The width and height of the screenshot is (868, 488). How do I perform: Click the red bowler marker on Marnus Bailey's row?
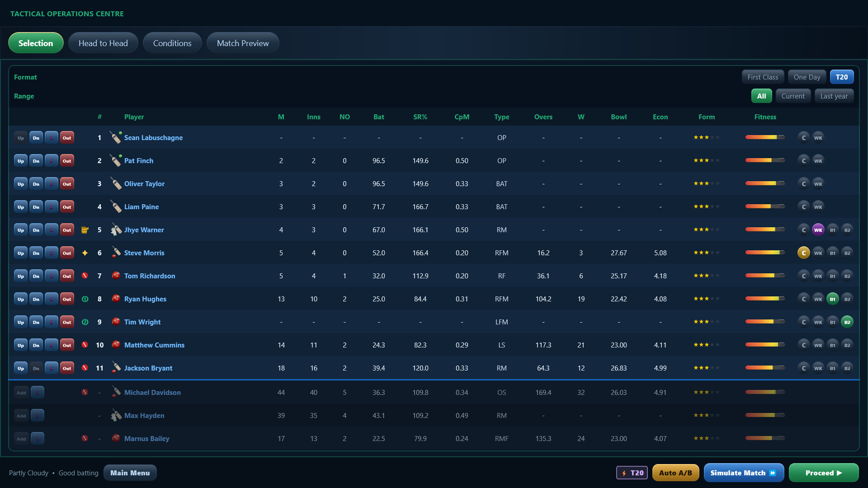click(85, 439)
